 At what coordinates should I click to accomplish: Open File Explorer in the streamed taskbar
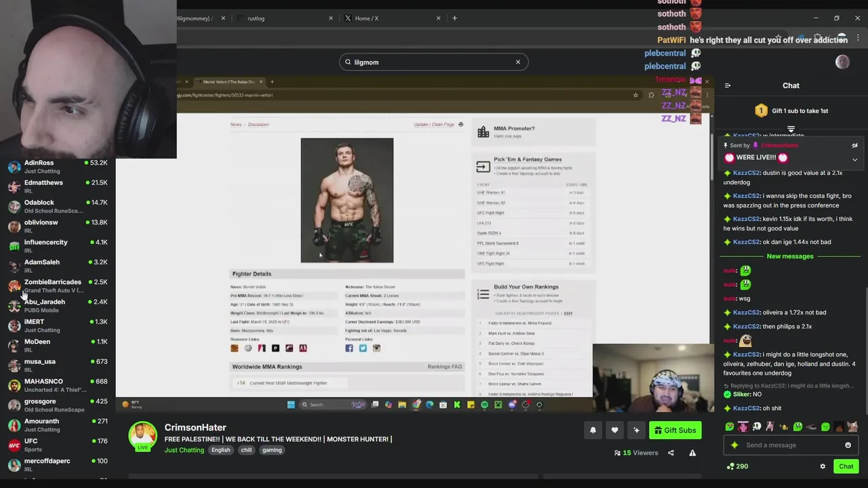tap(402, 405)
